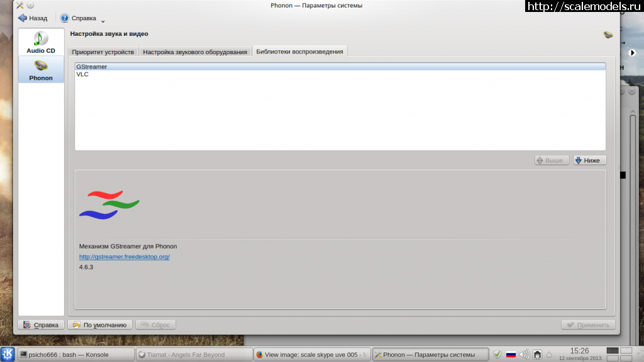Viewport: 644px width, 362px height.
Task: Apply changes with Применить button
Action: coord(588,325)
